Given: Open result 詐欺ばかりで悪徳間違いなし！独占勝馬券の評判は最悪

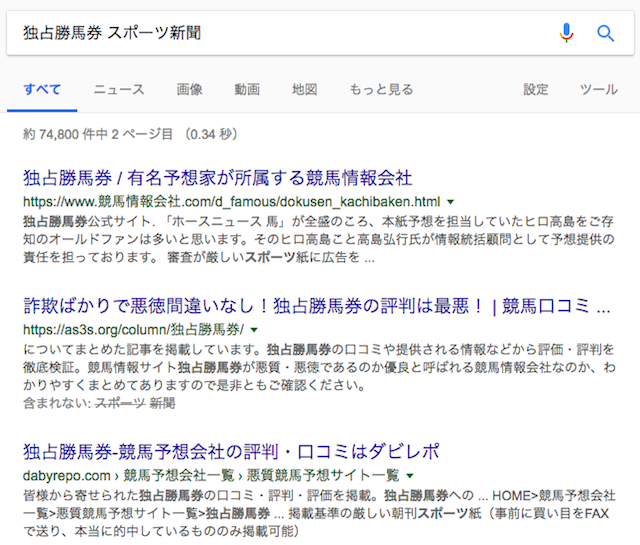Looking at the screenshot, I should click(x=317, y=306).
